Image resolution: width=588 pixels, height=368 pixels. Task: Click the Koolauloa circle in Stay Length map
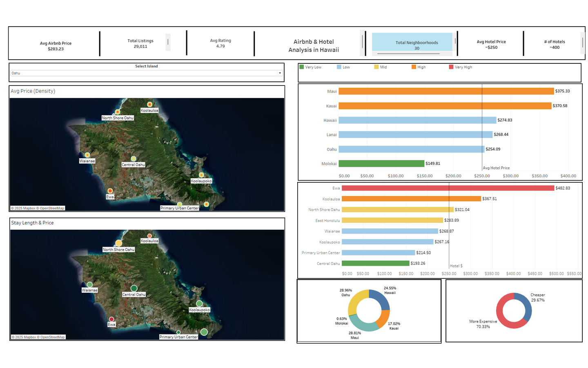click(150, 236)
